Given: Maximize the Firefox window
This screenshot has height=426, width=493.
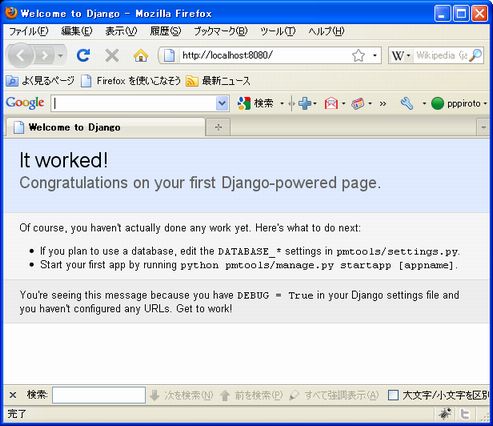Looking at the screenshot, I should coord(461,14).
